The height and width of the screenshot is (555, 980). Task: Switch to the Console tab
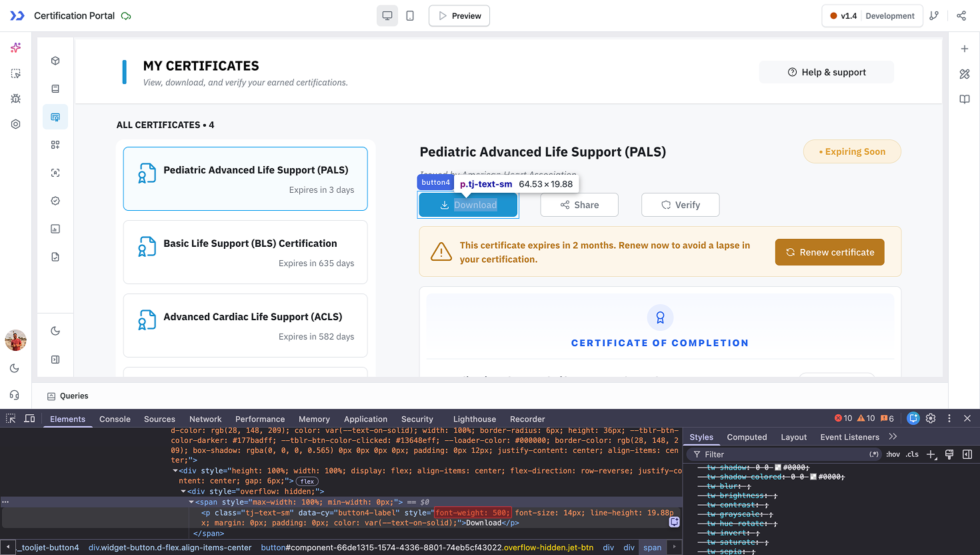[x=115, y=419]
